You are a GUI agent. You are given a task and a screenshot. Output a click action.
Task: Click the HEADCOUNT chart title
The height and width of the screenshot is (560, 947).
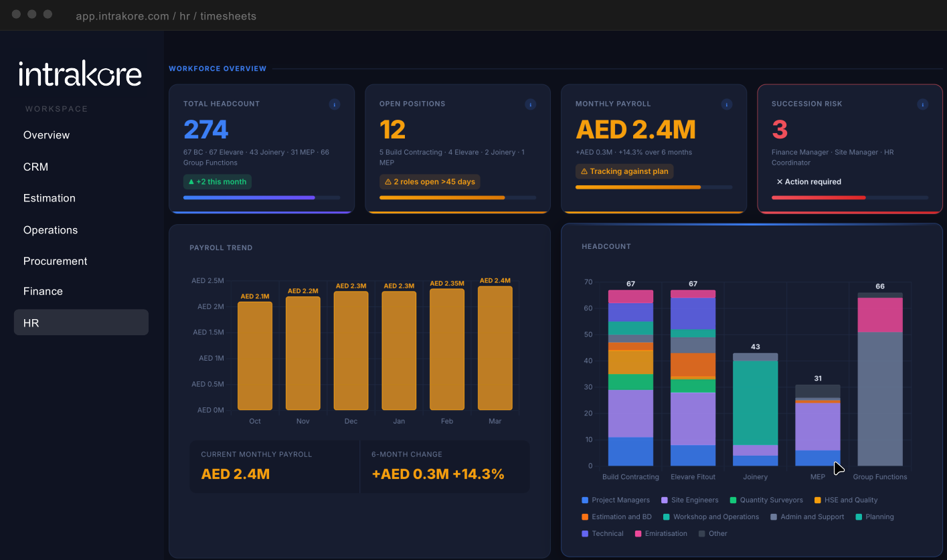pos(606,246)
